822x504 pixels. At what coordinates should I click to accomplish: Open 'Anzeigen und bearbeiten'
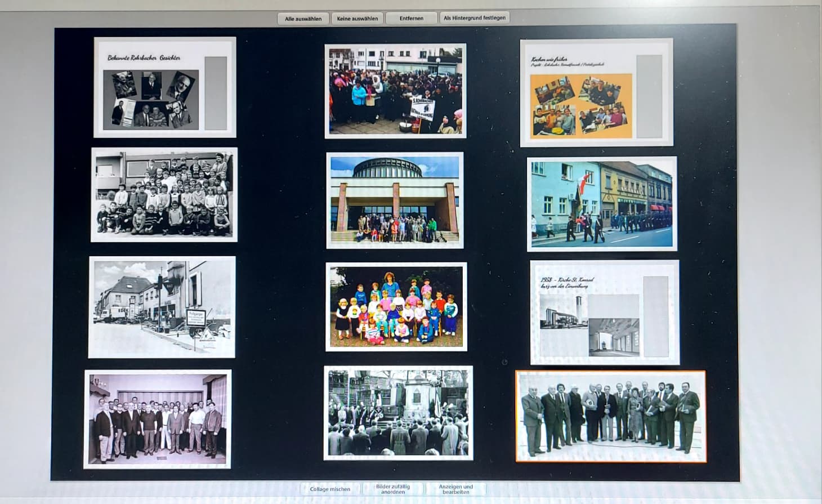(x=455, y=489)
